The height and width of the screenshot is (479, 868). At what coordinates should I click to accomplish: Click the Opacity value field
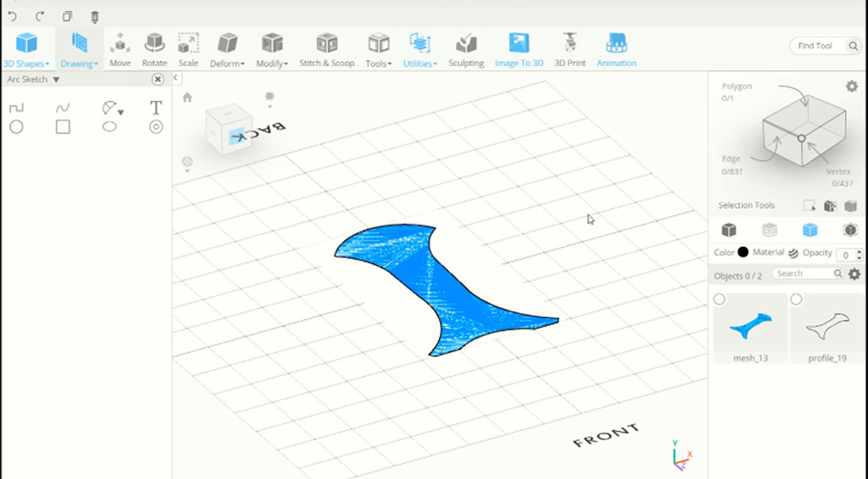pyautogui.click(x=846, y=254)
